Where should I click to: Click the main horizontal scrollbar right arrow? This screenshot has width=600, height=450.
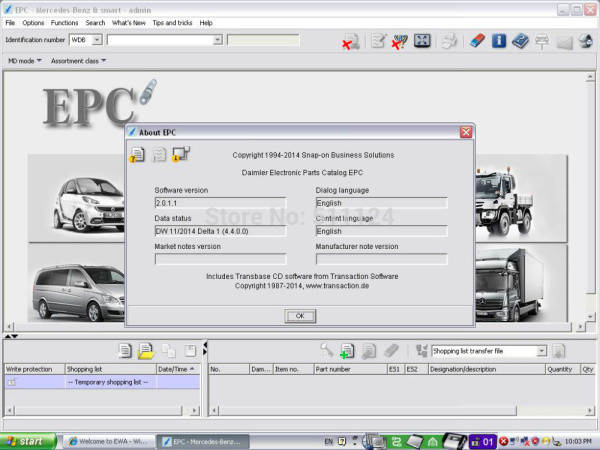580,327
